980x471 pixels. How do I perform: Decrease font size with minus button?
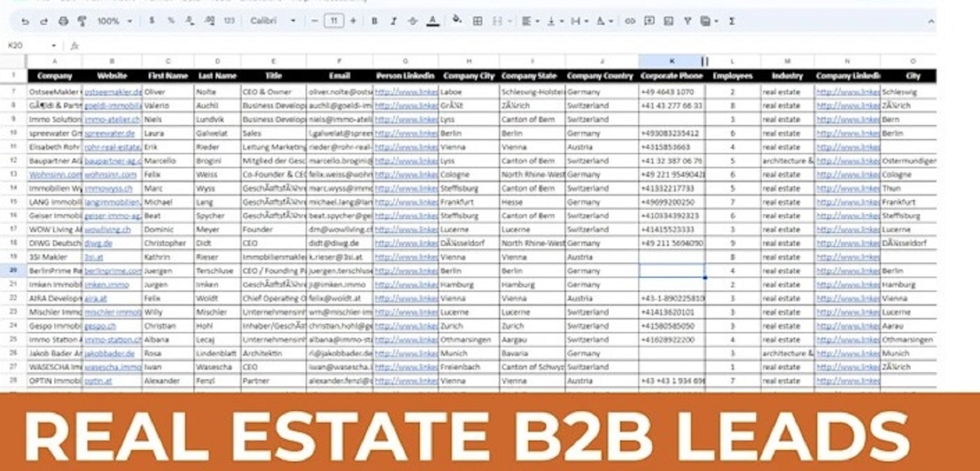pos(314,21)
